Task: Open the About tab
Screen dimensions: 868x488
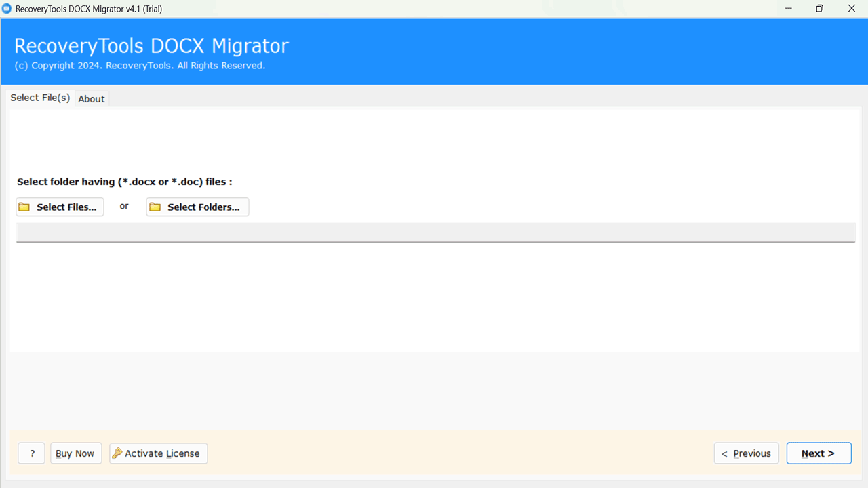Action: [x=92, y=99]
